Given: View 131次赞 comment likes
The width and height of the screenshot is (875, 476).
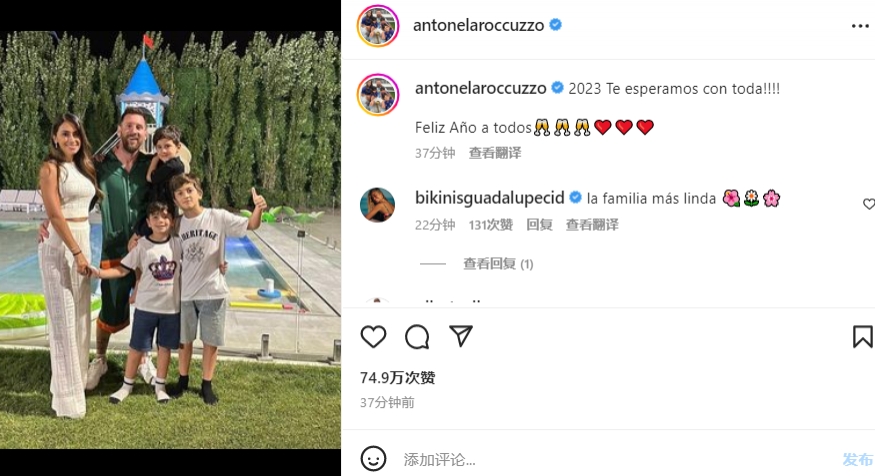Looking at the screenshot, I should tap(491, 225).
